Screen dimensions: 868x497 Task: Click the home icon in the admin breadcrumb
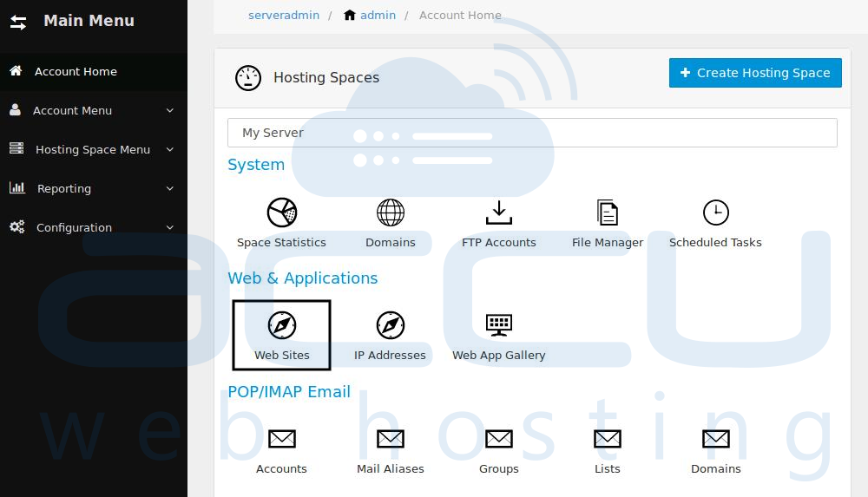pos(349,15)
